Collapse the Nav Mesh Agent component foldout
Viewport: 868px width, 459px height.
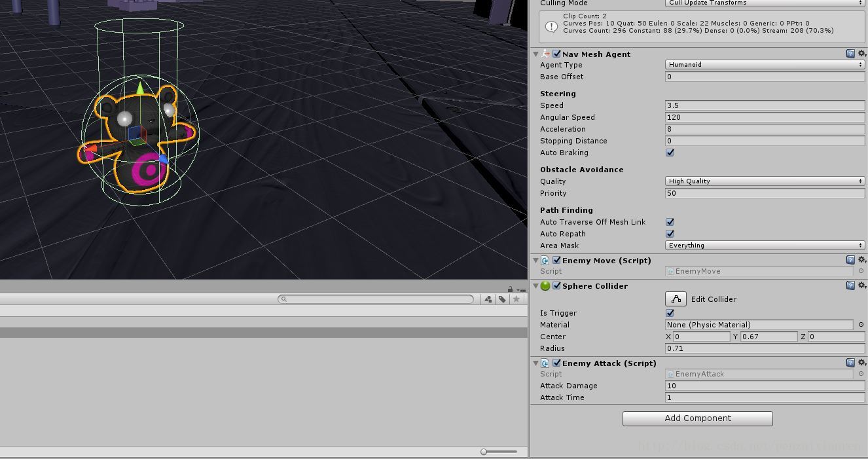[535, 54]
